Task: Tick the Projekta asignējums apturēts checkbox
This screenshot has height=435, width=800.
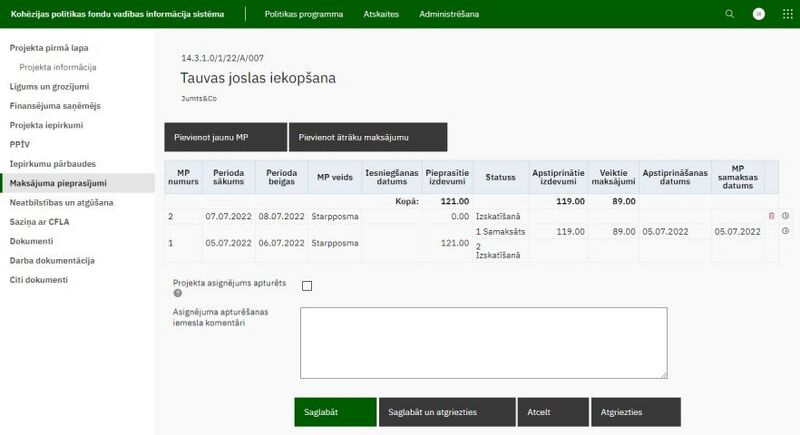Action: [x=307, y=286]
